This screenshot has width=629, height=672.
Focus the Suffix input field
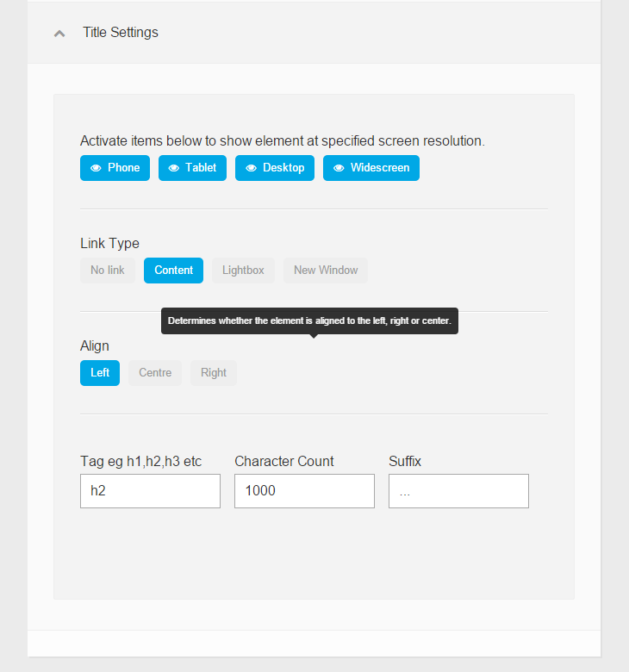tap(458, 491)
